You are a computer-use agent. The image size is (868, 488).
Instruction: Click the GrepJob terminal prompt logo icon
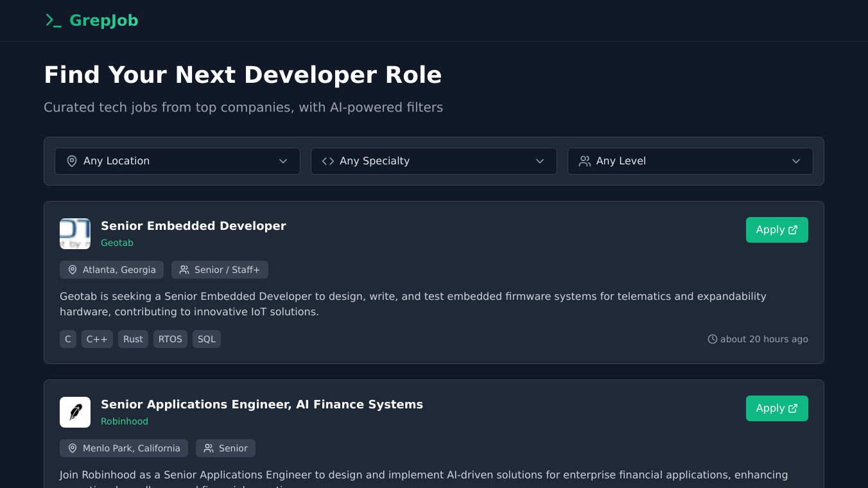tap(53, 21)
